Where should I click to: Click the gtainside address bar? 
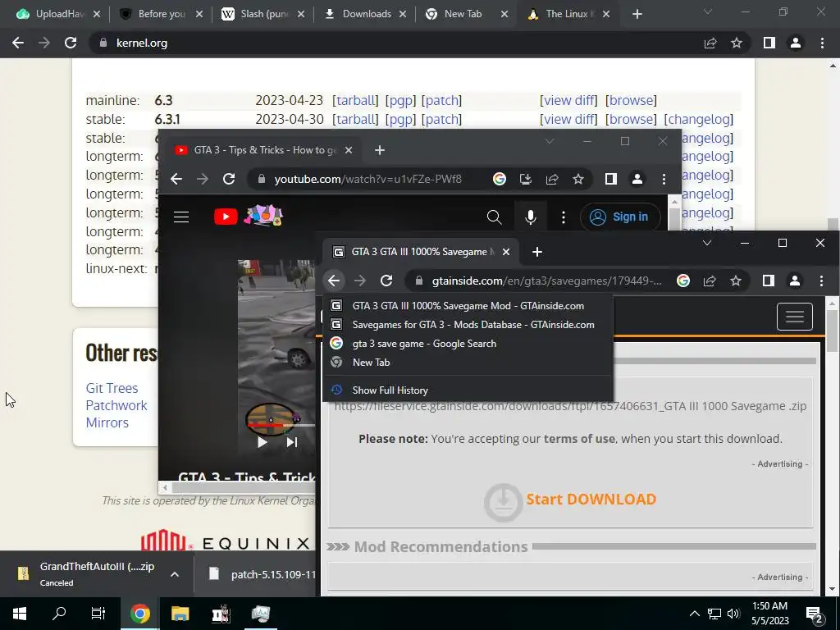[x=546, y=281]
